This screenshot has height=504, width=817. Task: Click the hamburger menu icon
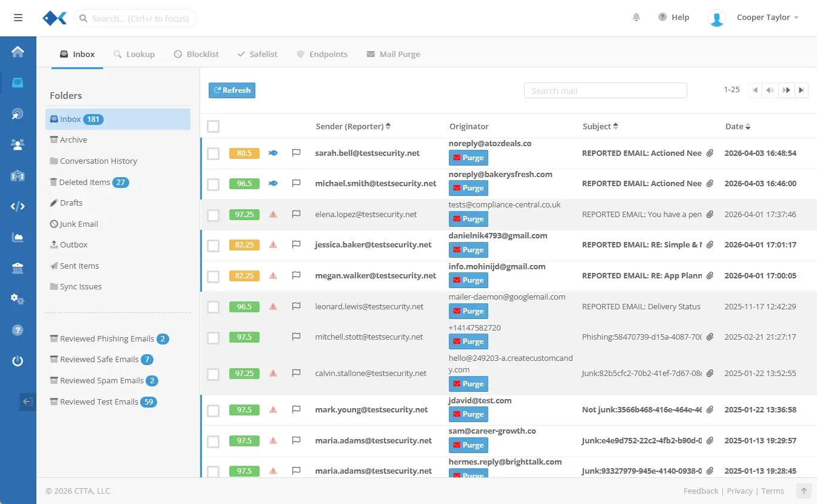pyautogui.click(x=18, y=18)
